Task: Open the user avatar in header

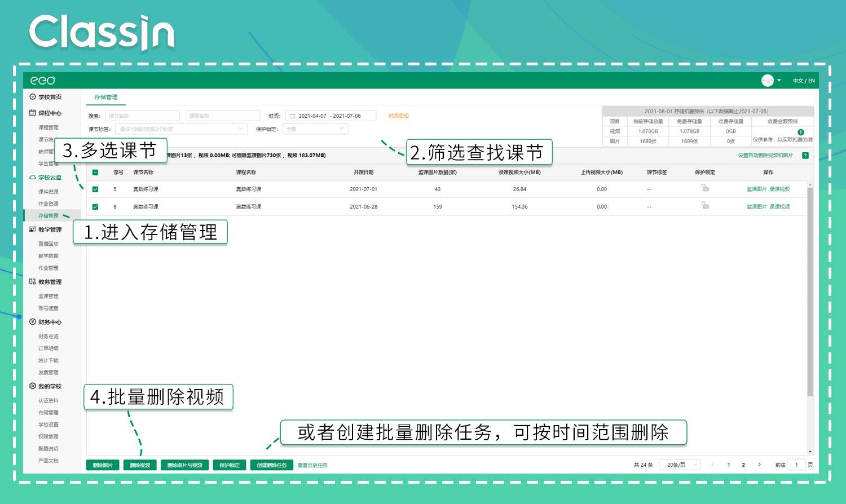Action: pyautogui.click(x=767, y=81)
